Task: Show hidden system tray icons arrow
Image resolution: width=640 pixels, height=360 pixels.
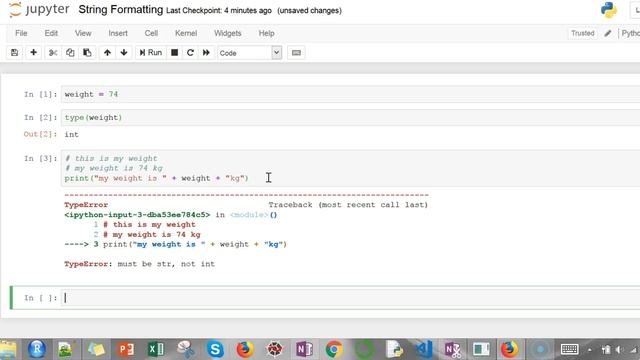Action: pos(589,350)
